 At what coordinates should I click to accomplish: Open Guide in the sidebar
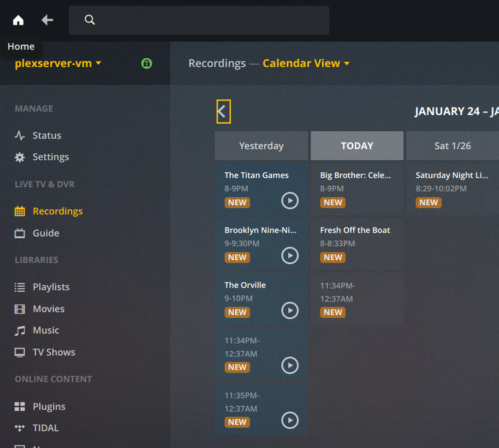tap(46, 233)
